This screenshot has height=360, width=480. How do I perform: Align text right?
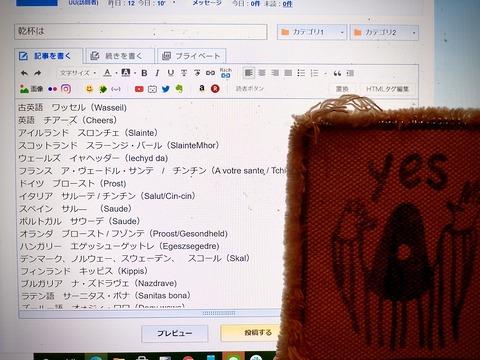click(x=275, y=73)
